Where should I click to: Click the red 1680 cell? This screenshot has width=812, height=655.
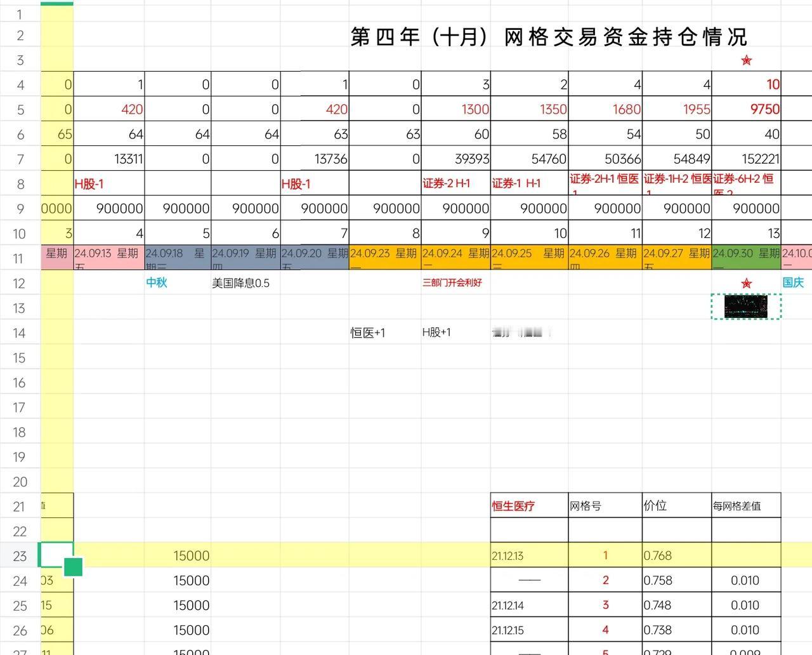pos(605,109)
